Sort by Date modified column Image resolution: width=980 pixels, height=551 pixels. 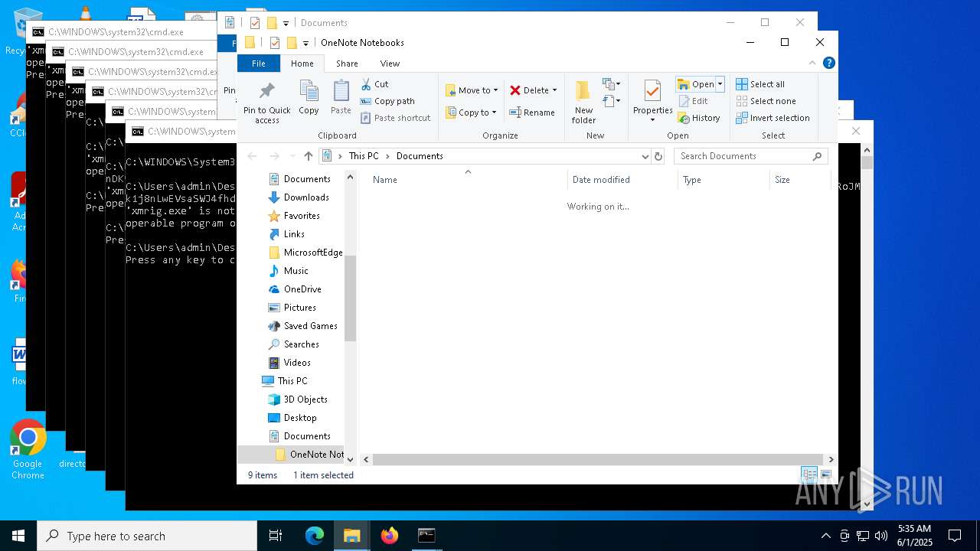click(x=622, y=180)
